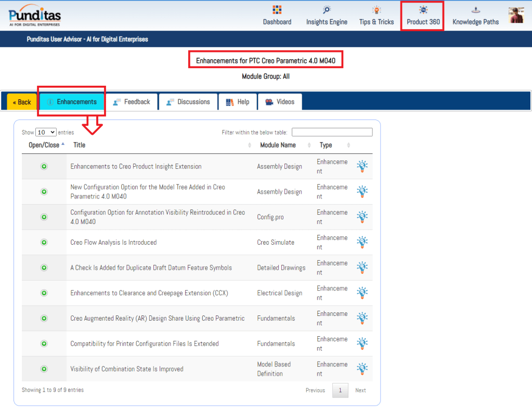This screenshot has width=532, height=411.
Task: Expand the Creo Flow Analysis Is Introduced row
Action: click(44, 242)
